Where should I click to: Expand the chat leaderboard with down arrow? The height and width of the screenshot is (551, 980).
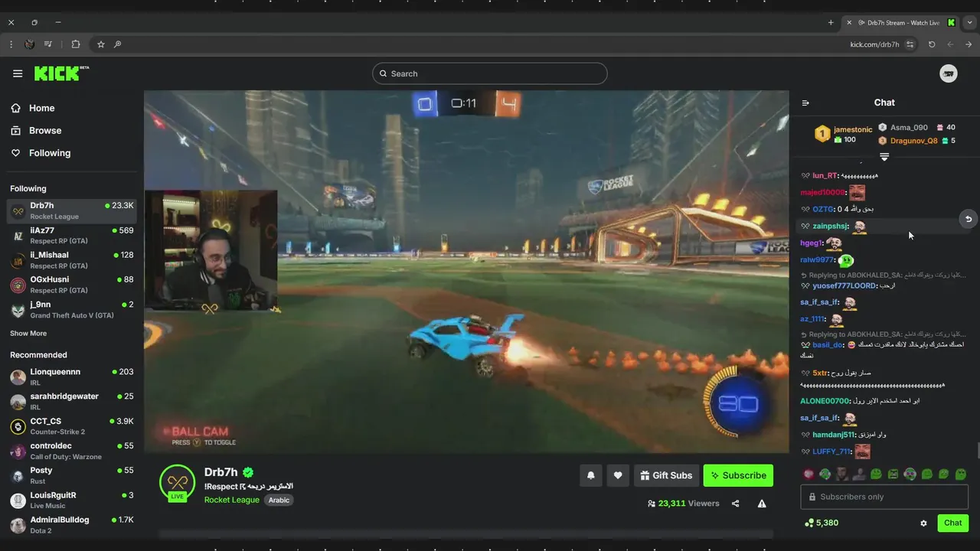pyautogui.click(x=884, y=157)
